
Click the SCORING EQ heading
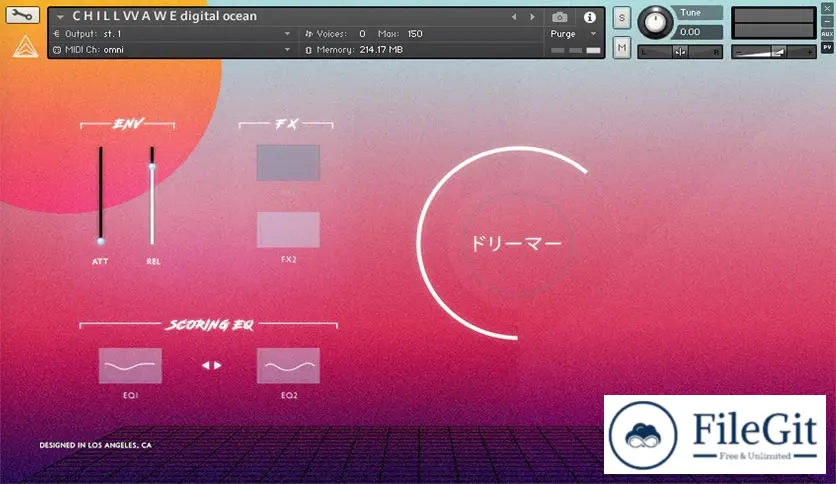click(210, 325)
